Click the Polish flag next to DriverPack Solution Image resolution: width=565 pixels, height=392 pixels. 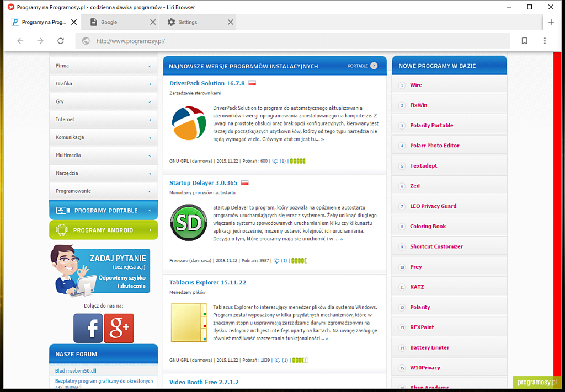(252, 83)
